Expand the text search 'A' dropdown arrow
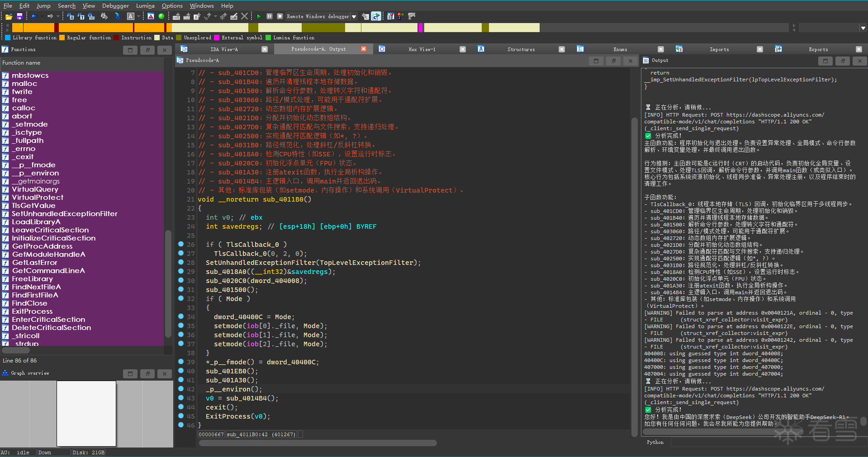The image size is (868, 457). tap(139, 17)
